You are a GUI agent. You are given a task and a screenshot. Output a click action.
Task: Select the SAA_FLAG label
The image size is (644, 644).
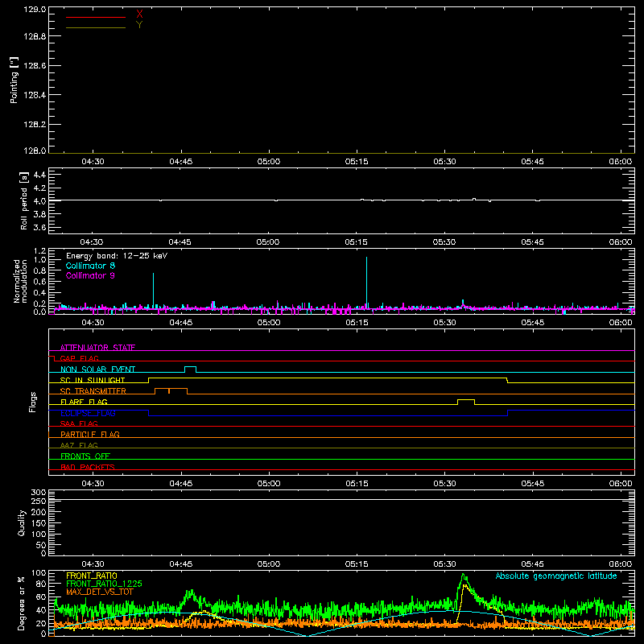pyautogui.click(x=79, y=423)
